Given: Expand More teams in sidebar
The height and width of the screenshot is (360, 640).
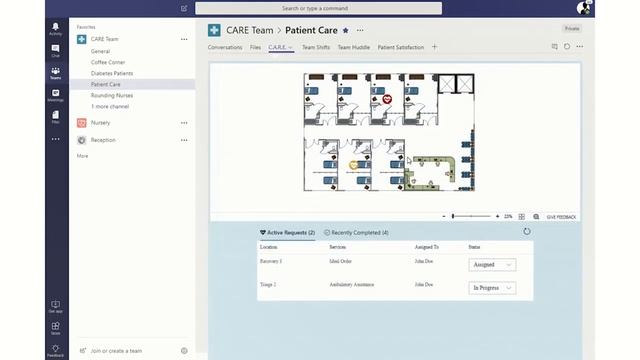Looking at the screenshot, I should (x=82, y=156).
